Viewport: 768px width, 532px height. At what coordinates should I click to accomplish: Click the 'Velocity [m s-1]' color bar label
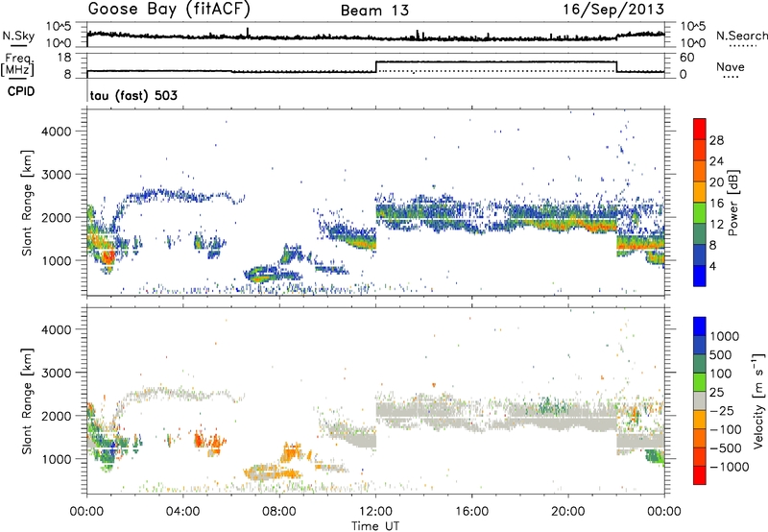click(x=758, y=400)
